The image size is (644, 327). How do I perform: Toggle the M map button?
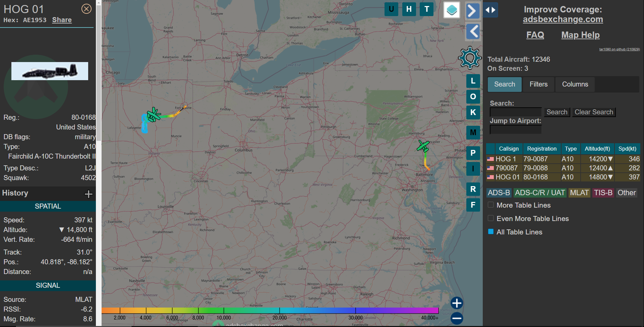point(473,132)
